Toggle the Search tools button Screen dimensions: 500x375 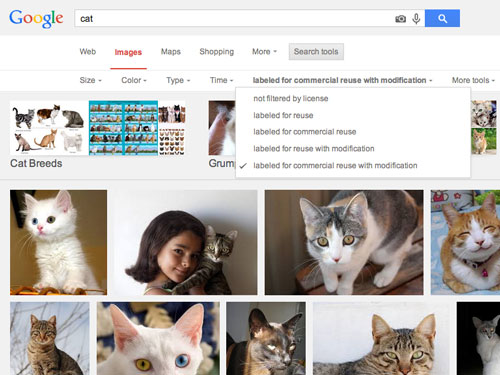point(316,52)
